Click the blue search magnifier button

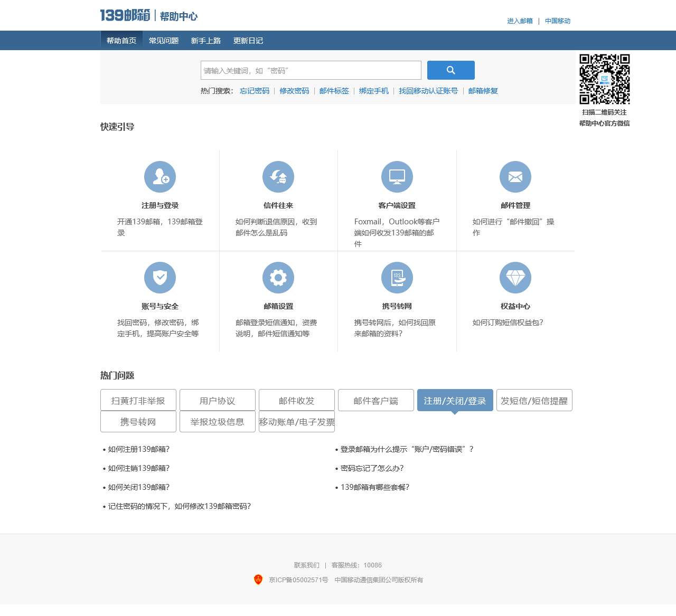pos(451,70)
